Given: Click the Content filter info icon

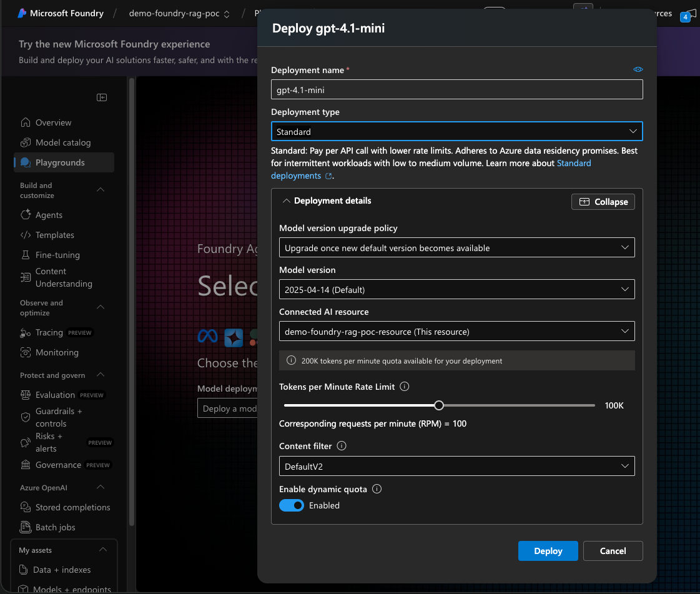Looking at the screenshot, I should 341,446.
